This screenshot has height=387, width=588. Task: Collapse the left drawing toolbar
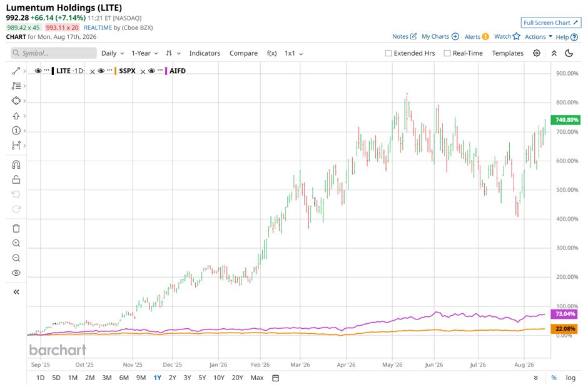click(16, 292)
